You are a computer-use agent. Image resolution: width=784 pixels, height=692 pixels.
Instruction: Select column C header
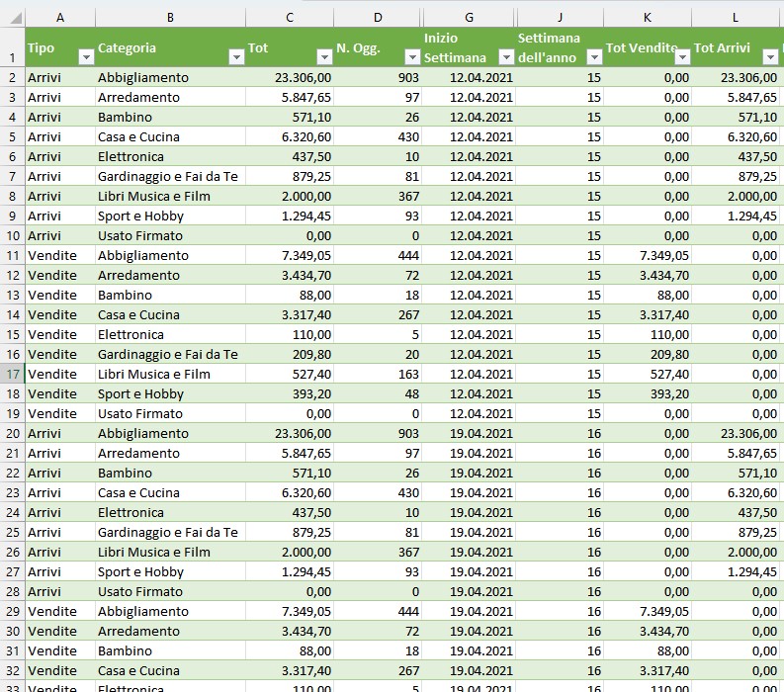(290, 18)
